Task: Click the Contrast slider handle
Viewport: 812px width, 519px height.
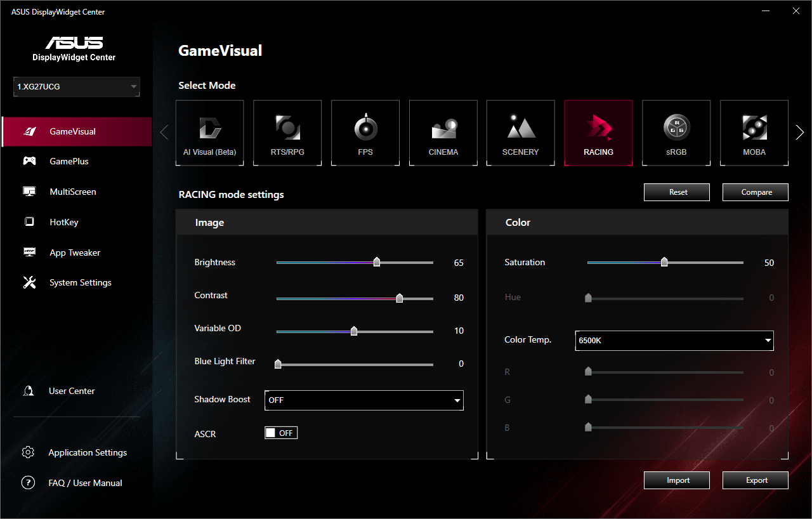Action: (x=400, y=298)
